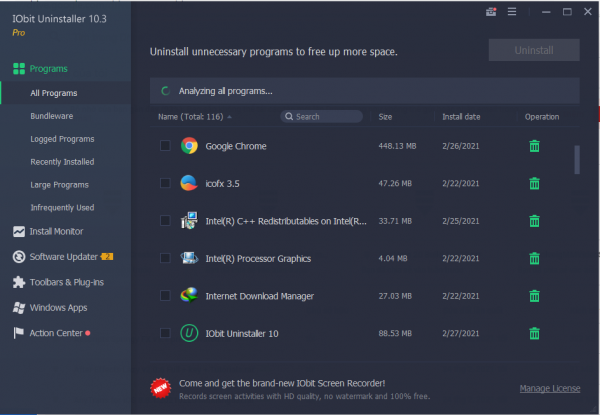Mark the Internet Download Manager checkbox
Image resolution: width=600 pixels, height=415 pixels.
pyautogui.click(x=165, y=296)
